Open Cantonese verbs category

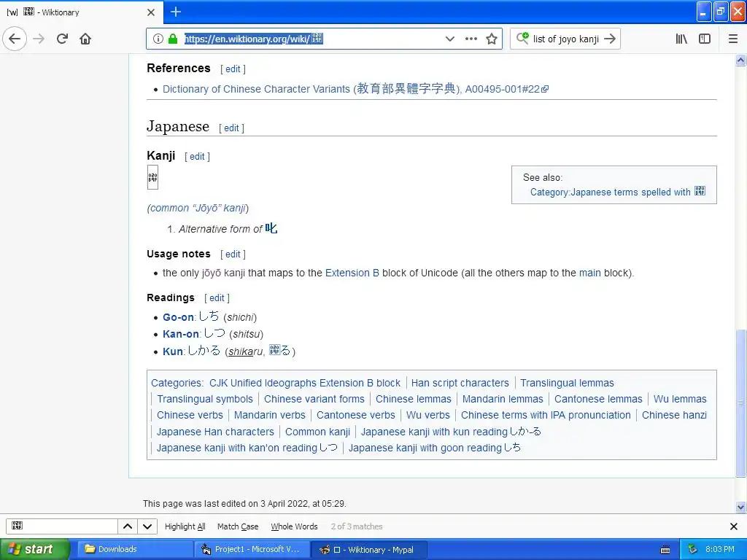click(355, 415)
